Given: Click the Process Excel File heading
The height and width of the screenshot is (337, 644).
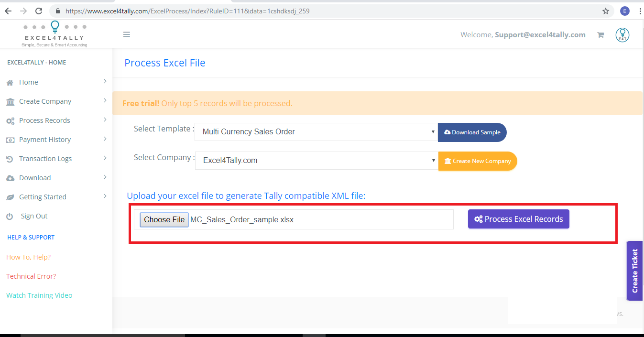Looking at the screenshot, I should tap(165, 63).
